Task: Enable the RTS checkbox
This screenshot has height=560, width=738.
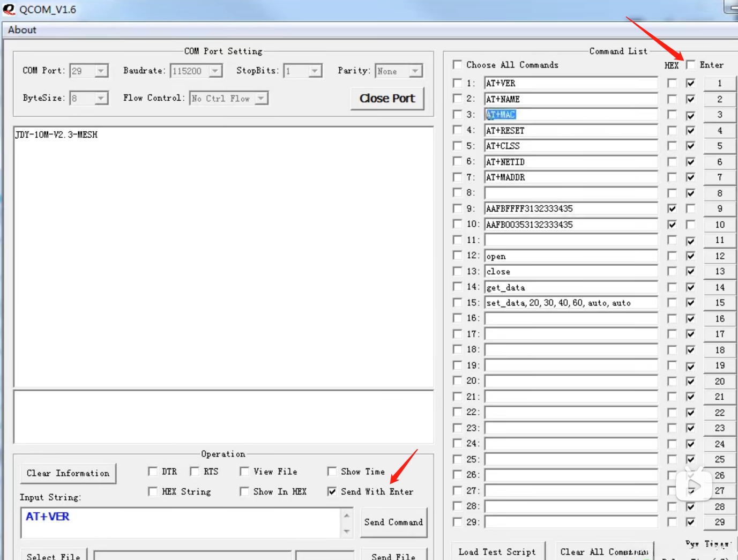Action: 195,472
